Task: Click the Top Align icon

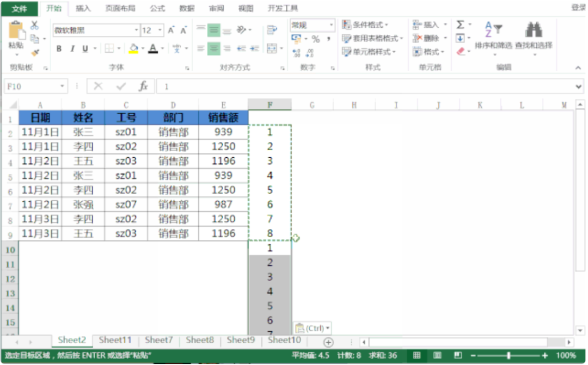Action: click(201, 29)
